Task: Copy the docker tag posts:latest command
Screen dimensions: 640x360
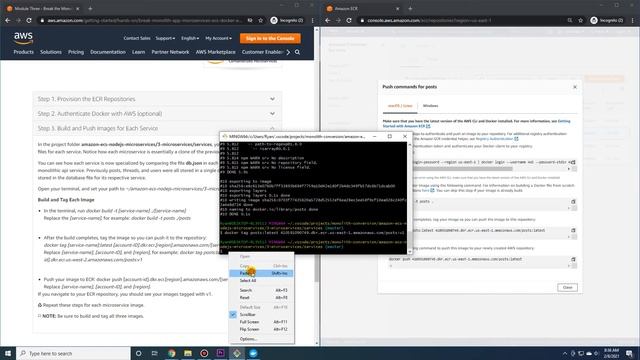Action: (573, 230)
